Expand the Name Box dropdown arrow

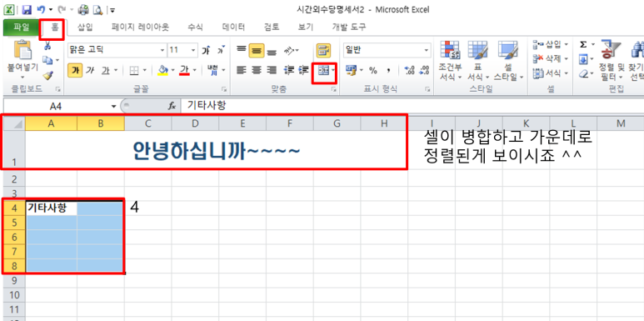[x=114, y=107]
